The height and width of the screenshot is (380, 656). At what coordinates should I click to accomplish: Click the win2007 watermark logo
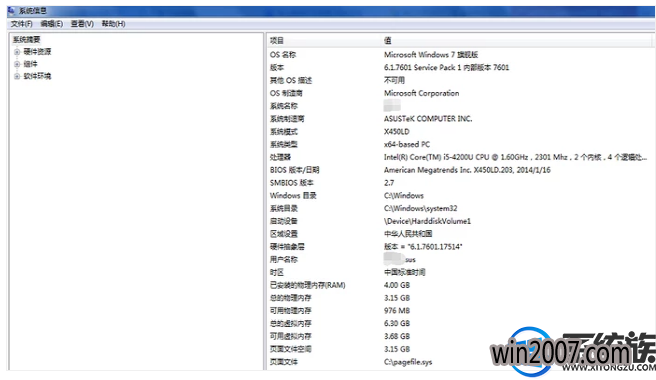573,352
